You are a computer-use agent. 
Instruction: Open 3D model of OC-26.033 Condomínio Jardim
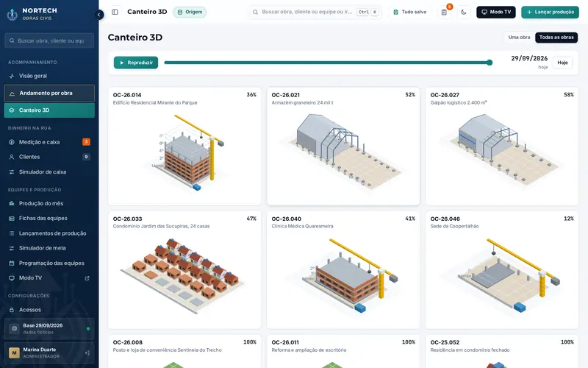(182, 276)
